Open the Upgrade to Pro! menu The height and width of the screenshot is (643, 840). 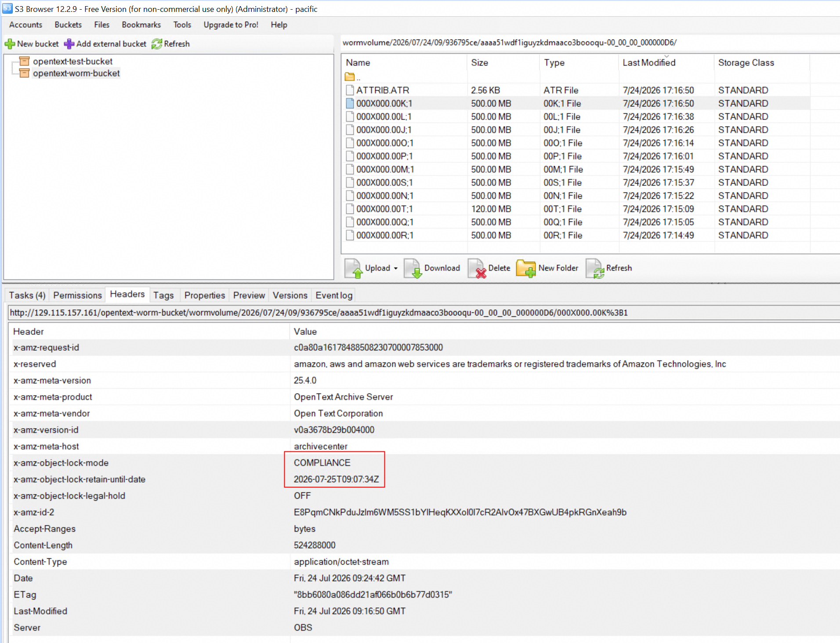pyautogui.click(x=231, y=25)
